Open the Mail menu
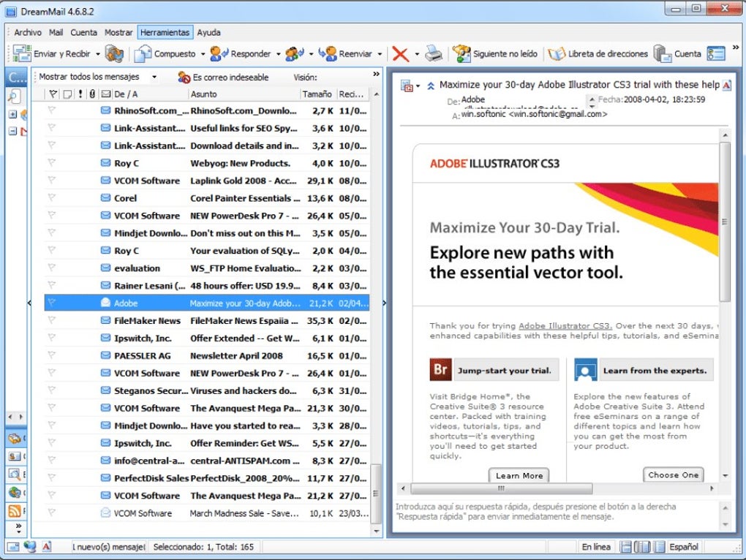Screen dimensions: 746x560 tap(56, 32)
